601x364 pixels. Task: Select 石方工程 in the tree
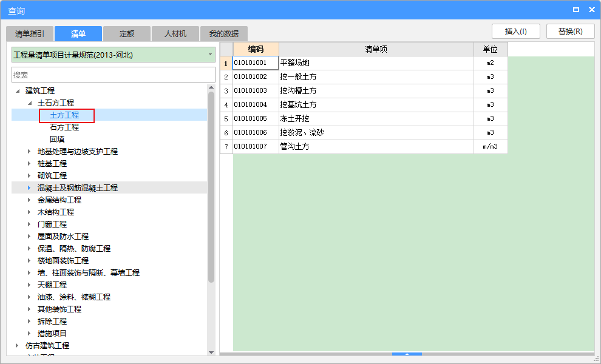[64, 127]
